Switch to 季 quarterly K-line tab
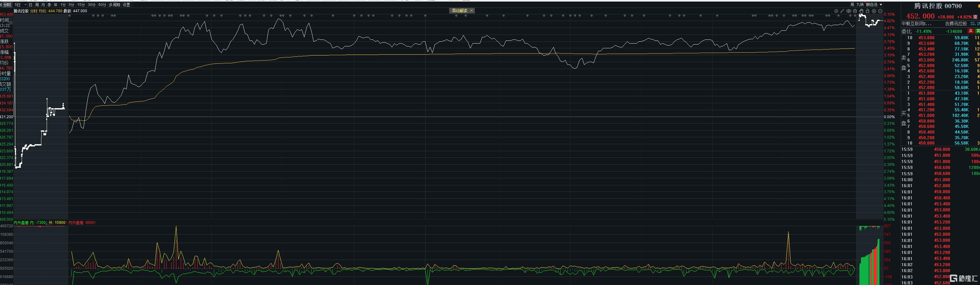980x285 pixels. (x=49, y=5)
